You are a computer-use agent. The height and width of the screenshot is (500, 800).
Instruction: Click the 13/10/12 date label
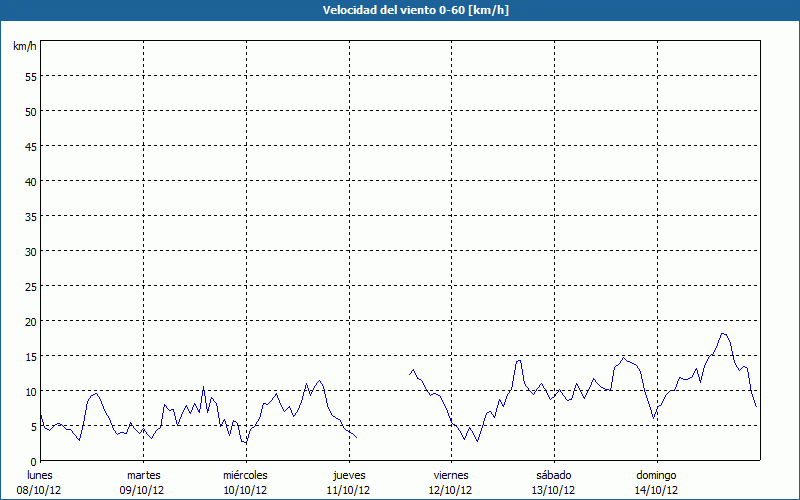click(553, 490)
